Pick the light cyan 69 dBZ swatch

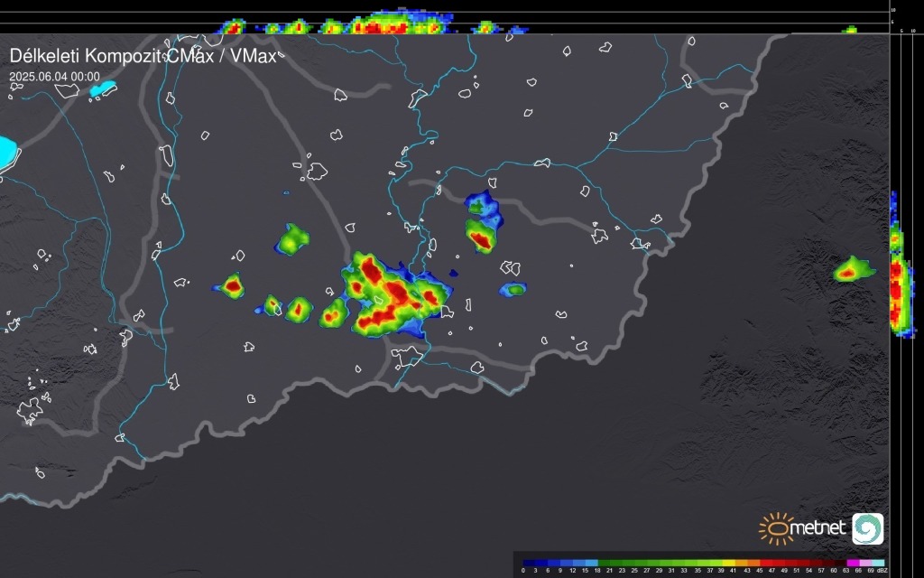(x=876, y=562)
